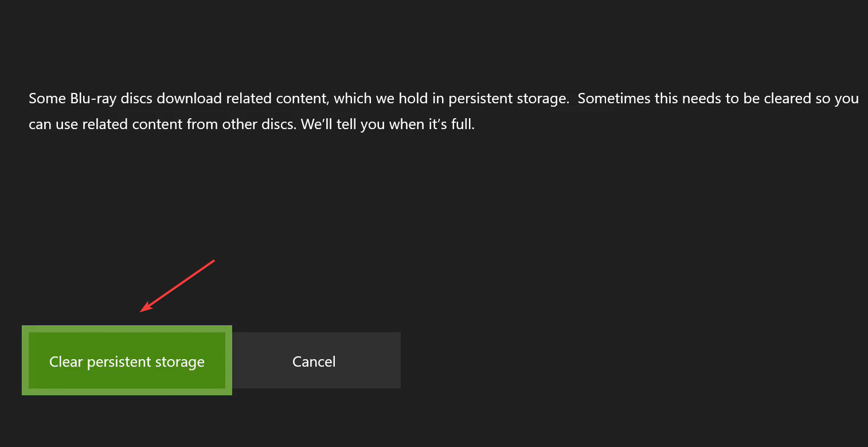Click the Blu-ray persistent storage description text

tap(444, 111)
